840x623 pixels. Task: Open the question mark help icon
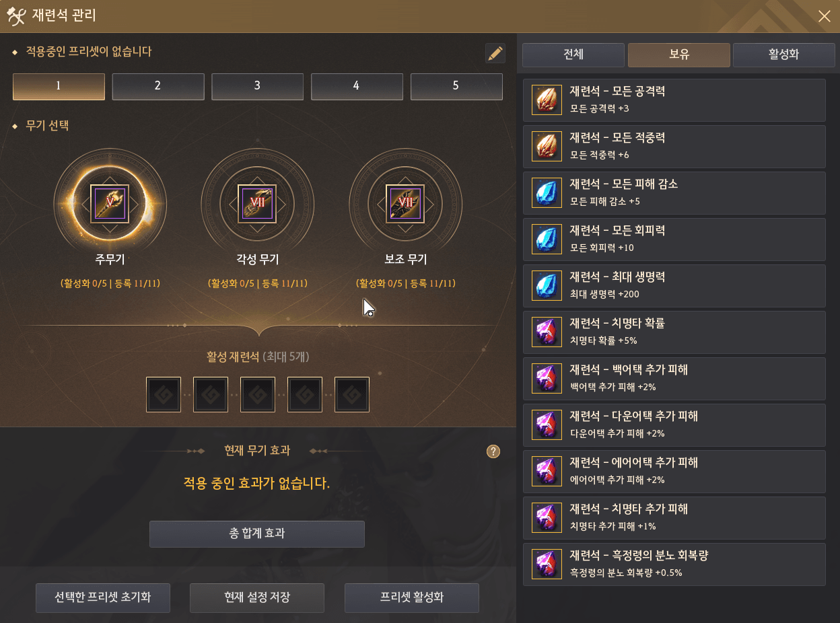493,451
